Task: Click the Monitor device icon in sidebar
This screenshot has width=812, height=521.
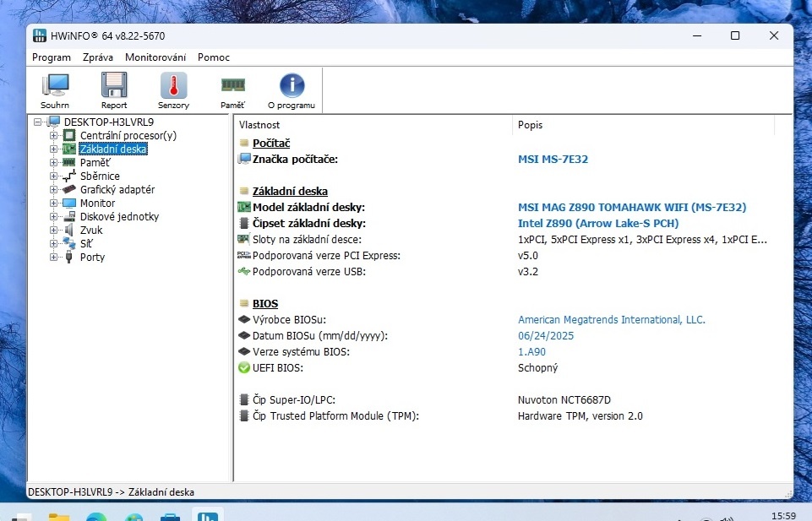Action: pyautogui.click(x=70, y=203)
